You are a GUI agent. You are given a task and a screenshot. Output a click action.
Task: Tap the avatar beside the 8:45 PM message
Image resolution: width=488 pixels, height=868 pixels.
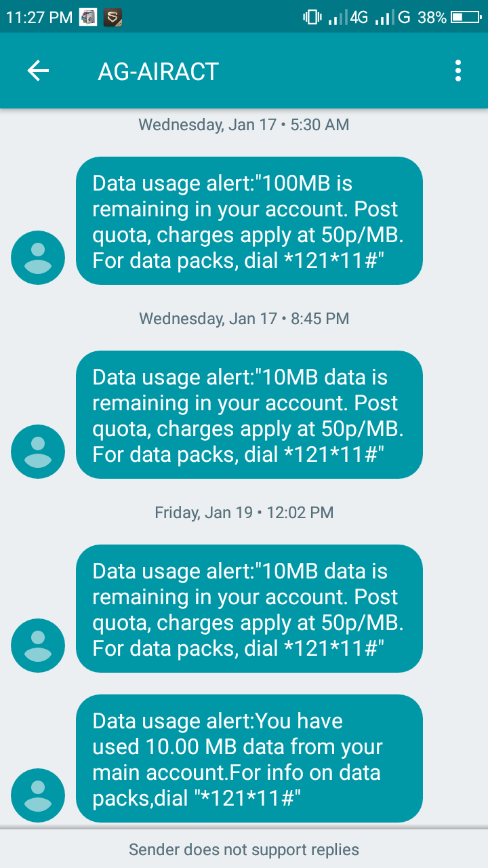pos(38,451)
